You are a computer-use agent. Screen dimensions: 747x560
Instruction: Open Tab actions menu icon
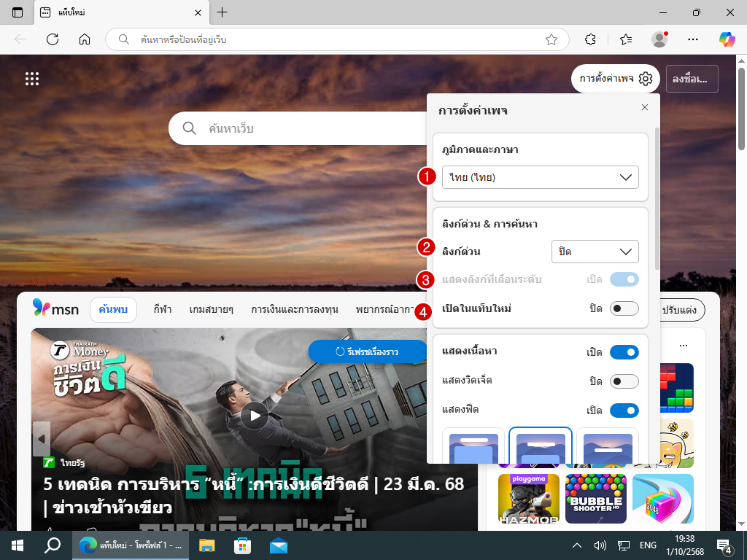click(x=18, y=12)
